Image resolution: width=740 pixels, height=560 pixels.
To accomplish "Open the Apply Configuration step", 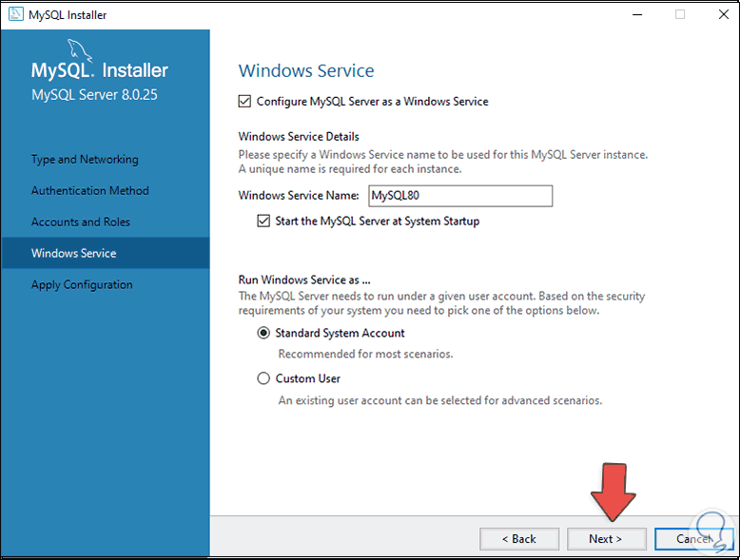I will coord(82,285).
